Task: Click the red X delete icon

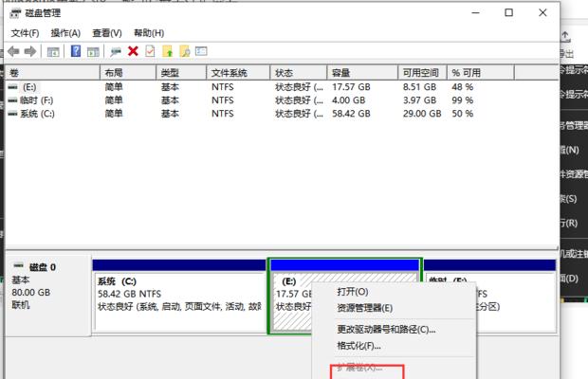Action: [133, 51]
